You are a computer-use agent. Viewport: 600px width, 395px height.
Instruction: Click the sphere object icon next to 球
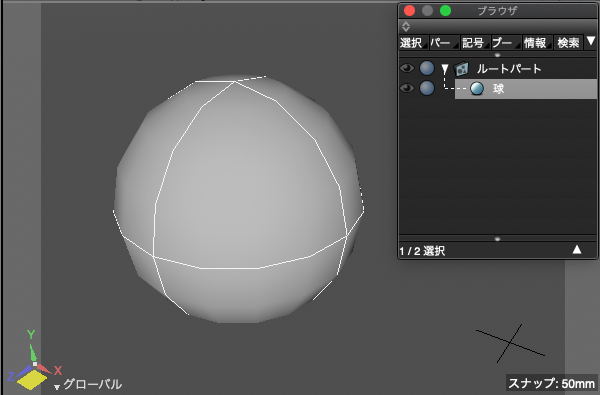point(477,89)
